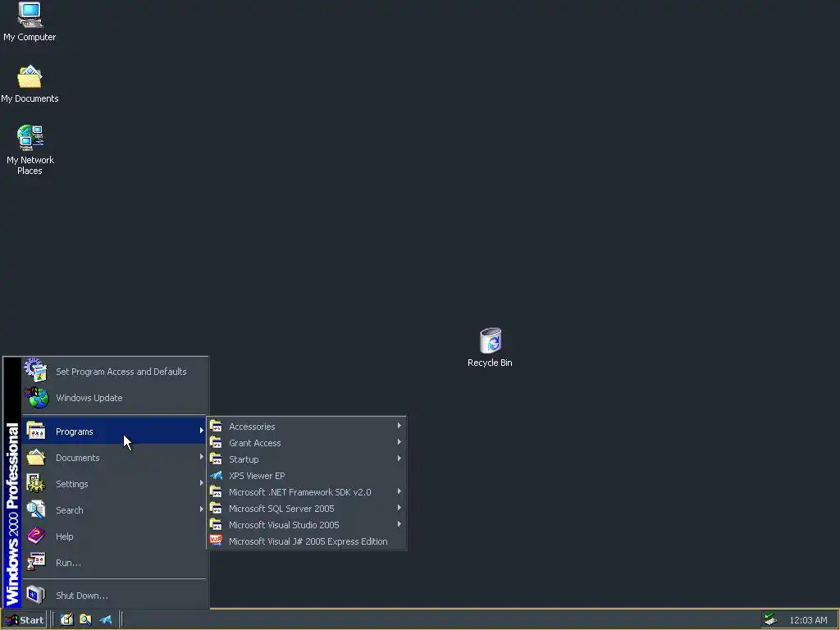Viewport: 840px width, 630px height.
Task: Expand the Accessories submenu arrow
Action: [399, 426]
